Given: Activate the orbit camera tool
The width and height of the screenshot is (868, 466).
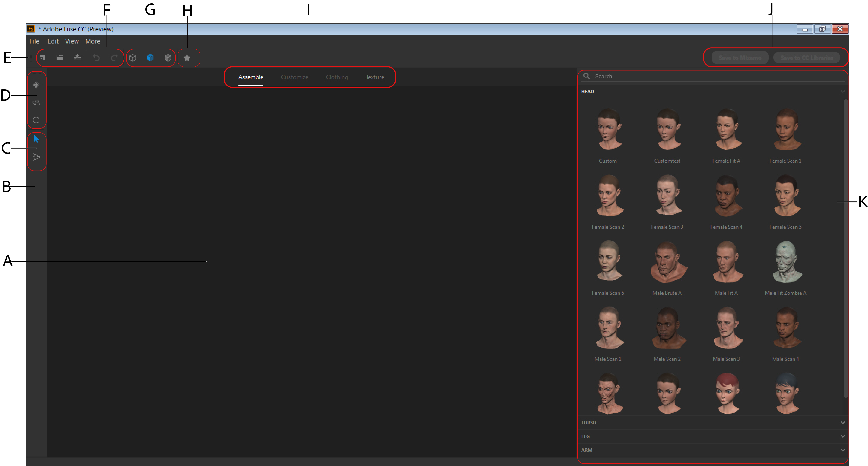Looking at the screenshot, I should point(36,103).
